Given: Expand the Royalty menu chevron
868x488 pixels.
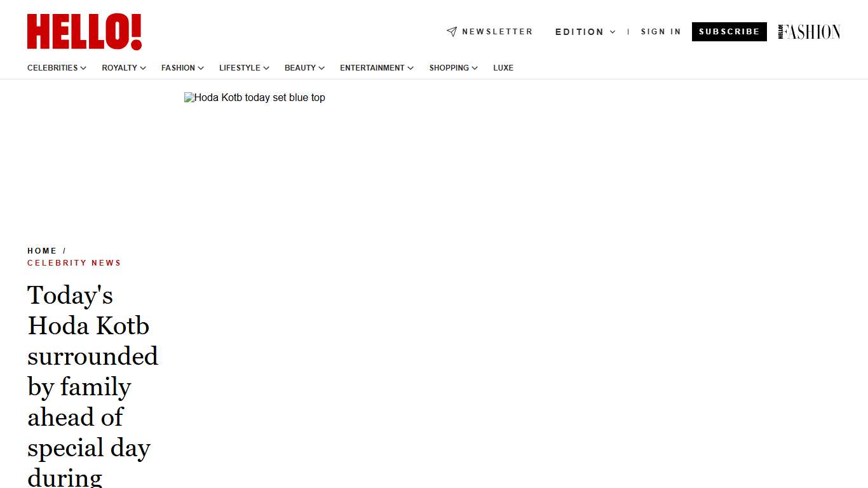Looking at the screenshot, I should (143, 68).
